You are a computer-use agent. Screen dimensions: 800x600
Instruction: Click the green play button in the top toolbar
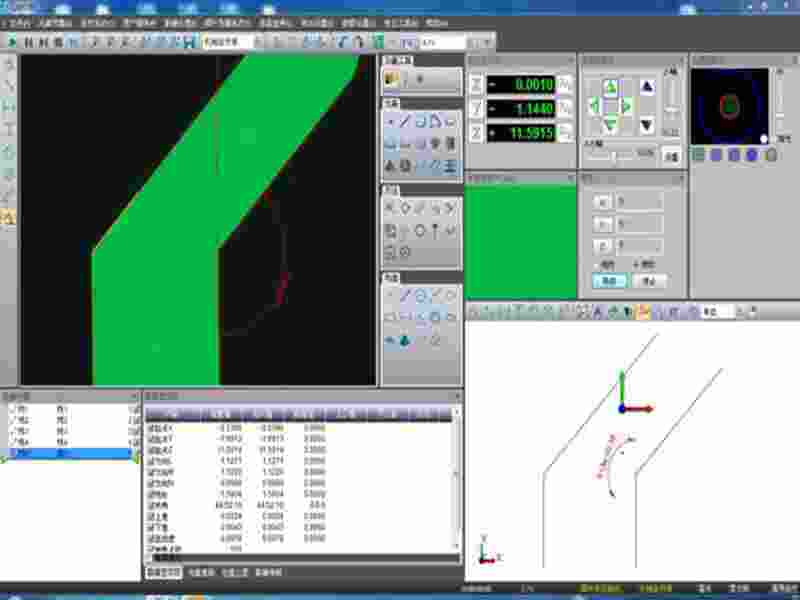click(x=12, y=42)
